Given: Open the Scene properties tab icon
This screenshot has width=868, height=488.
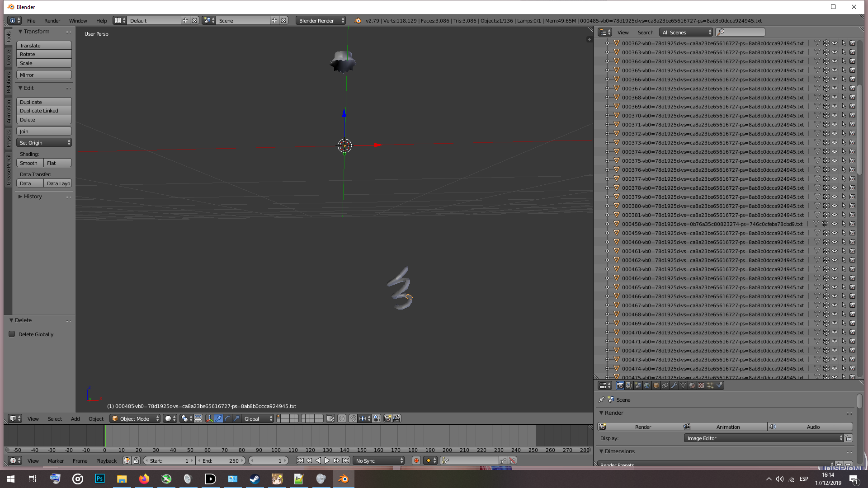Looking at the screenshot, I should pos(638,385).
